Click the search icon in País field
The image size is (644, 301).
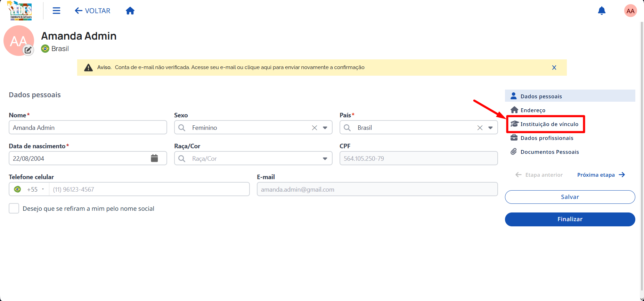click(x=347, y=128)
